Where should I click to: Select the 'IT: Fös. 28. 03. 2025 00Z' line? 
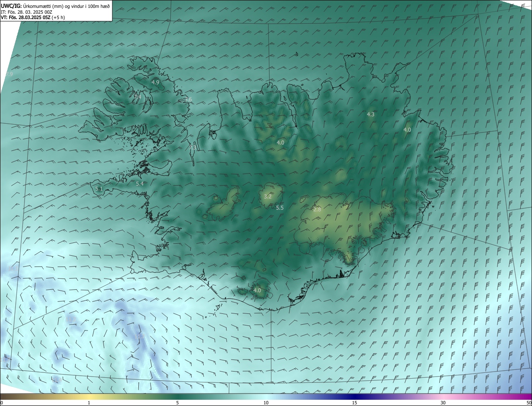(x=27, y=12)
